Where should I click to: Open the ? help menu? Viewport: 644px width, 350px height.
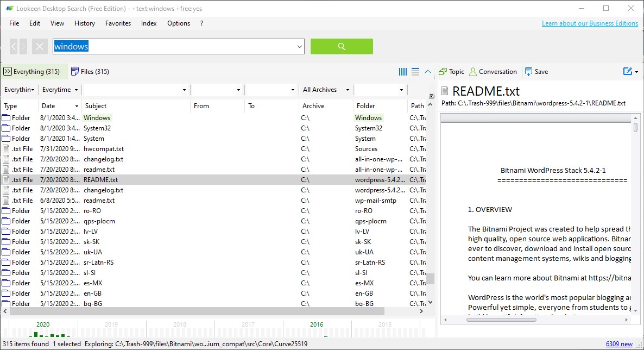coord(201,23)
